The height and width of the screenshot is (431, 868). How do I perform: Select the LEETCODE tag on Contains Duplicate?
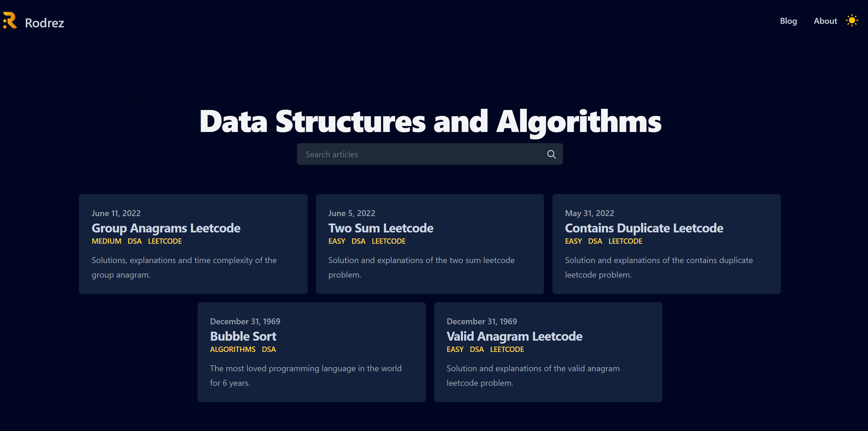point(625,241)
